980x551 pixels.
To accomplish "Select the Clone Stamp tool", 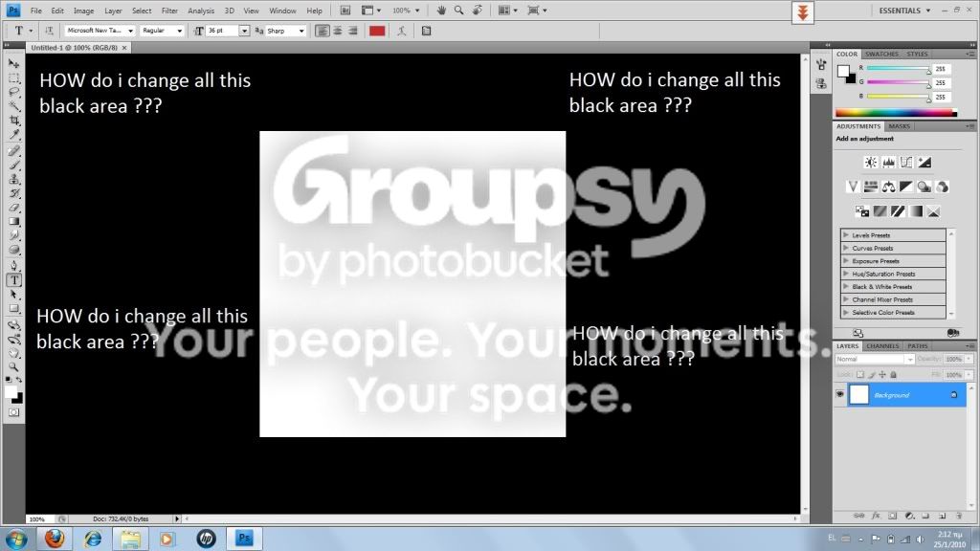I will 13,179.
